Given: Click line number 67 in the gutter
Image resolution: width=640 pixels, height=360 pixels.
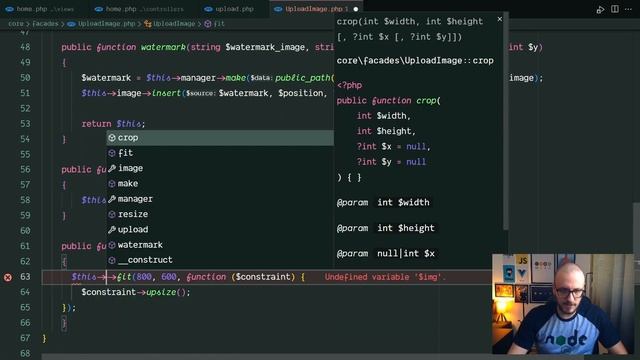Looking at the screenshot, I should 25,338.
